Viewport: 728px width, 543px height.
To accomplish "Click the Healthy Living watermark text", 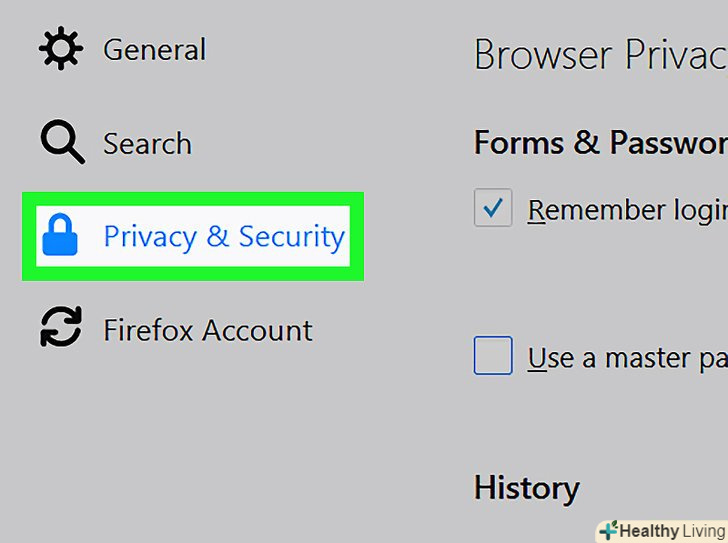I will tap(670, 531).
